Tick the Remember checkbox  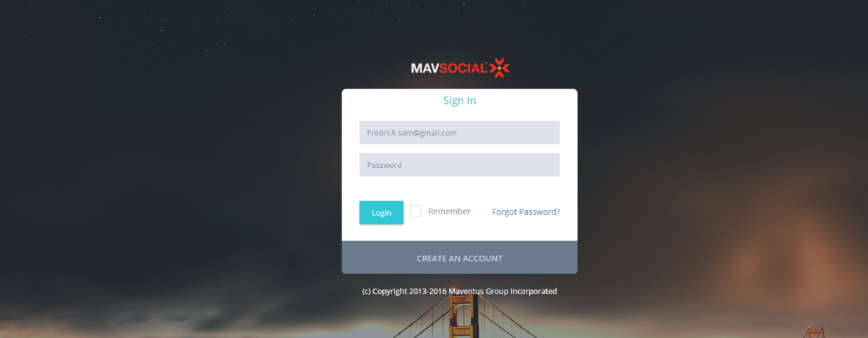(416, 211)
